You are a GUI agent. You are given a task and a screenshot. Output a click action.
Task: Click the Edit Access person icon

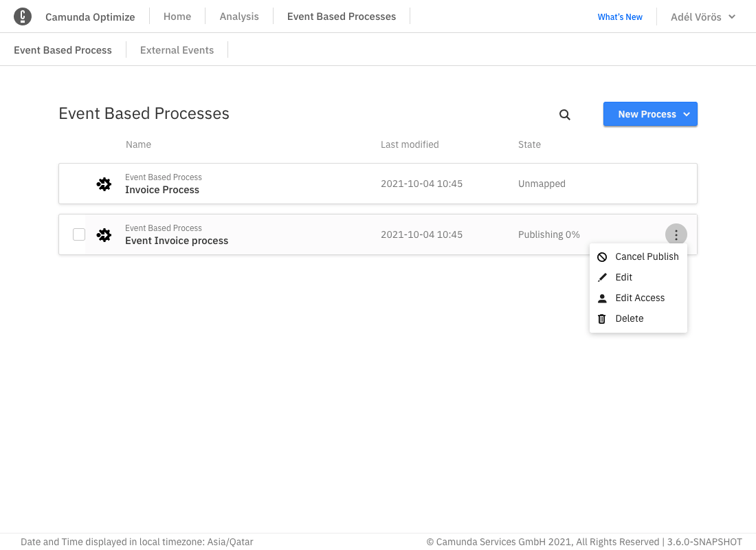[x=602, y=298]
